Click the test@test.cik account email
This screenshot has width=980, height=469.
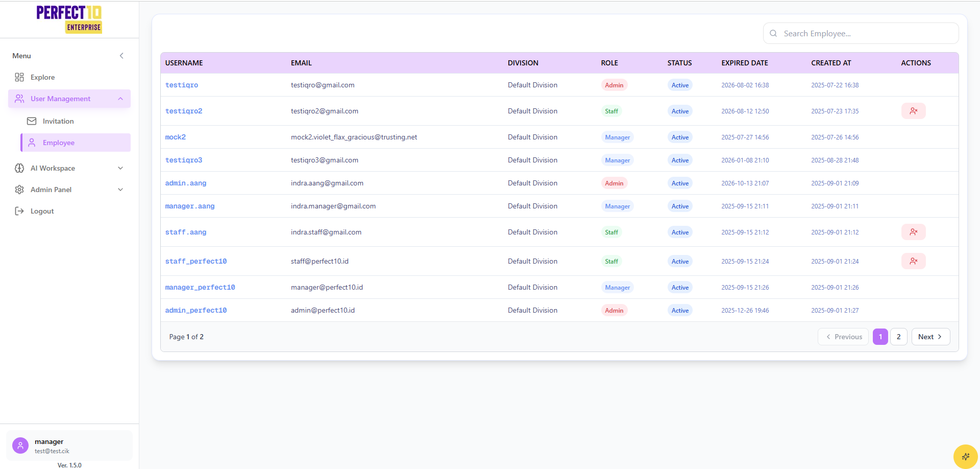52,451
